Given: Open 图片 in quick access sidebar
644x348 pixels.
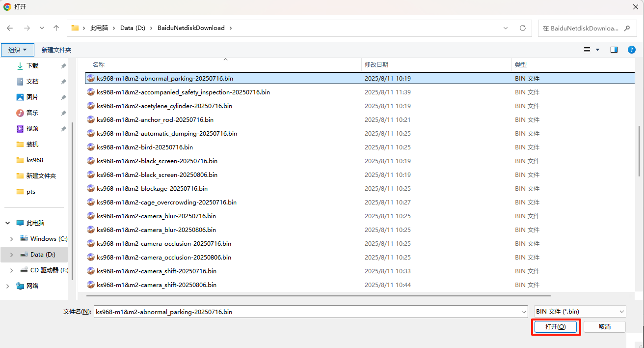Looking at the screenshot, I should 32,97.
